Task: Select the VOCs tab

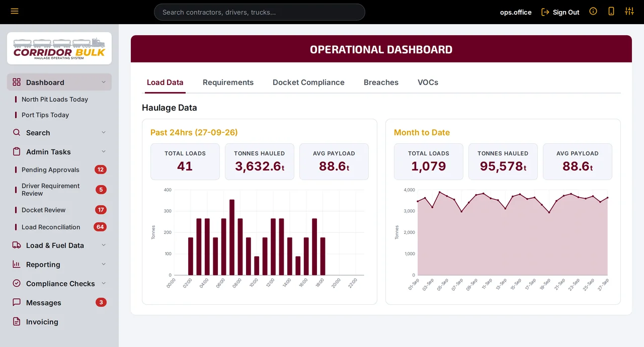Action: [428, 82]
